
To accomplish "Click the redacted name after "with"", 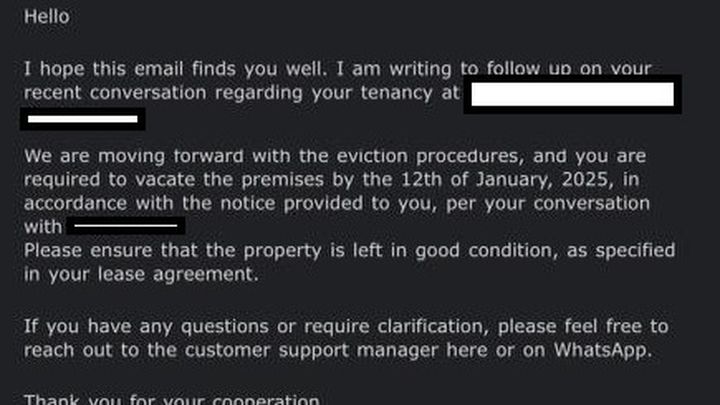I will point(126,226).
